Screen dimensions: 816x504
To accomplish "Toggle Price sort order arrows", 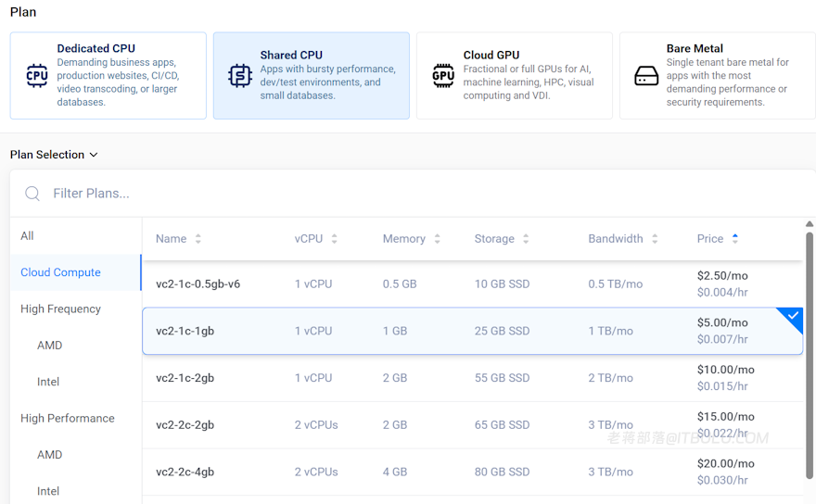I will pos(734,239).
